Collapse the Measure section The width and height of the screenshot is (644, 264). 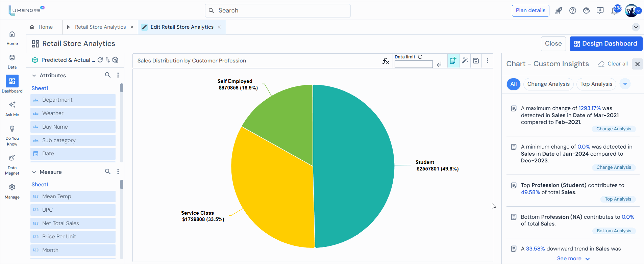point(34,172)
